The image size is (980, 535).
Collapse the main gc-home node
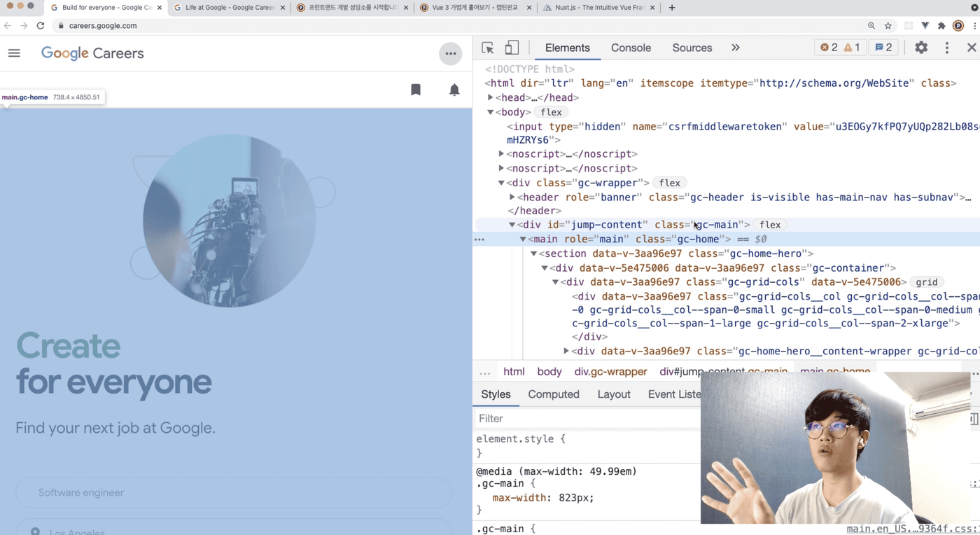pos(523,239)
